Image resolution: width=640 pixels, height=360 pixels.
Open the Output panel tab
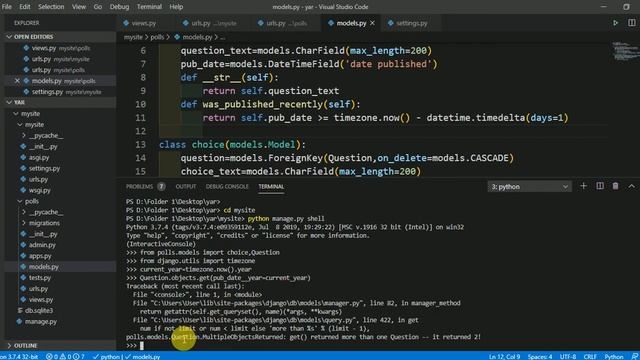tap(186, 187)
